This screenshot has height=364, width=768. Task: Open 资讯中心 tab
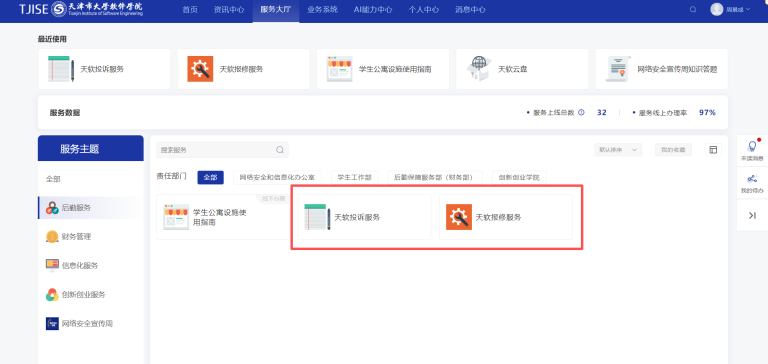pos(229,9)
